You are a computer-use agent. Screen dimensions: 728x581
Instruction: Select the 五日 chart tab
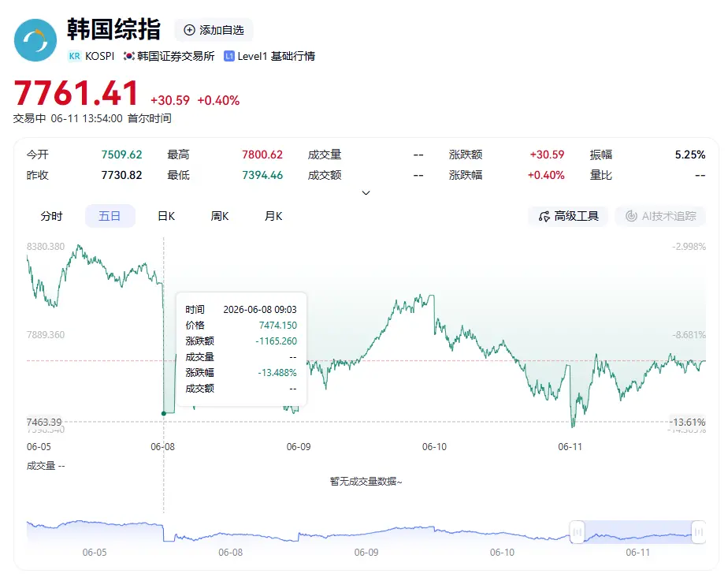click(x=110, y=216)
